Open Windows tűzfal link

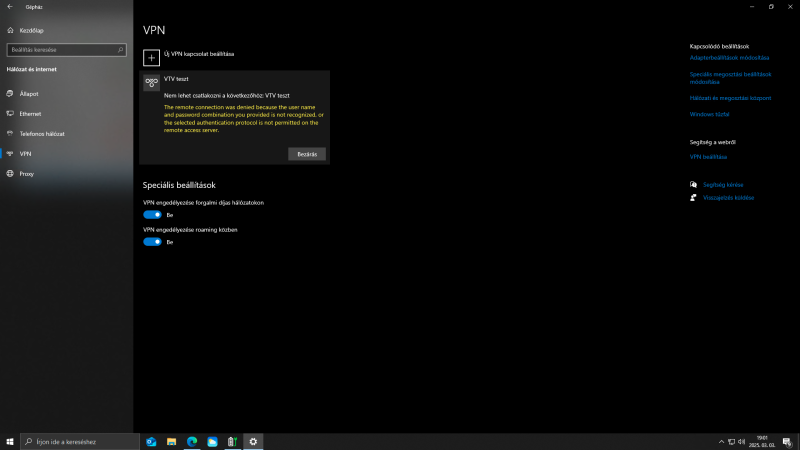click(709, 114)
